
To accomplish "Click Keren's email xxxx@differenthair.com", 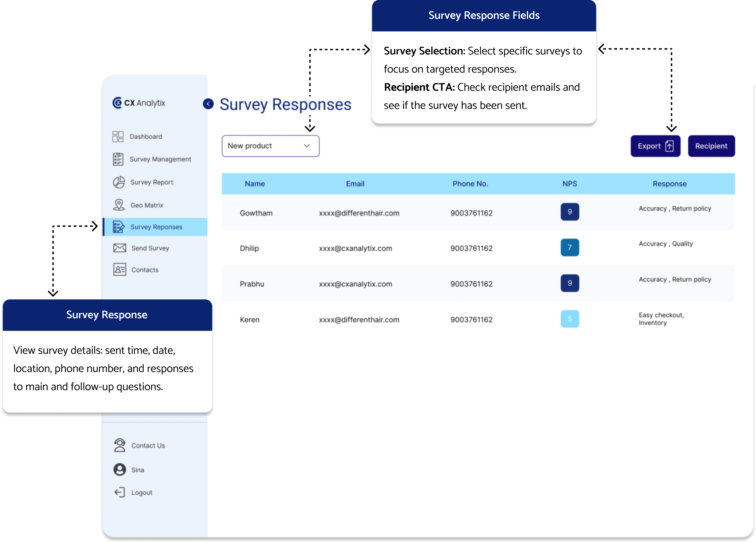I will (359, 320).
